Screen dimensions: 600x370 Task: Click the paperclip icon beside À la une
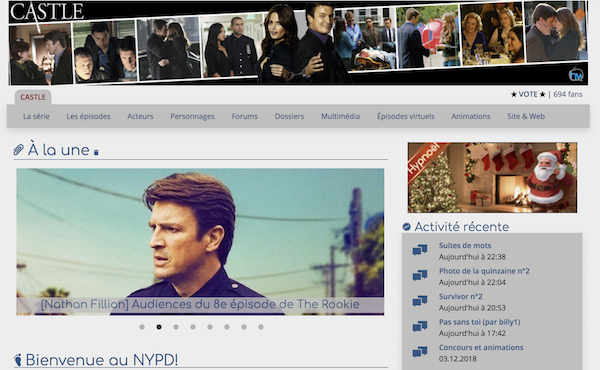coord(18,150)
